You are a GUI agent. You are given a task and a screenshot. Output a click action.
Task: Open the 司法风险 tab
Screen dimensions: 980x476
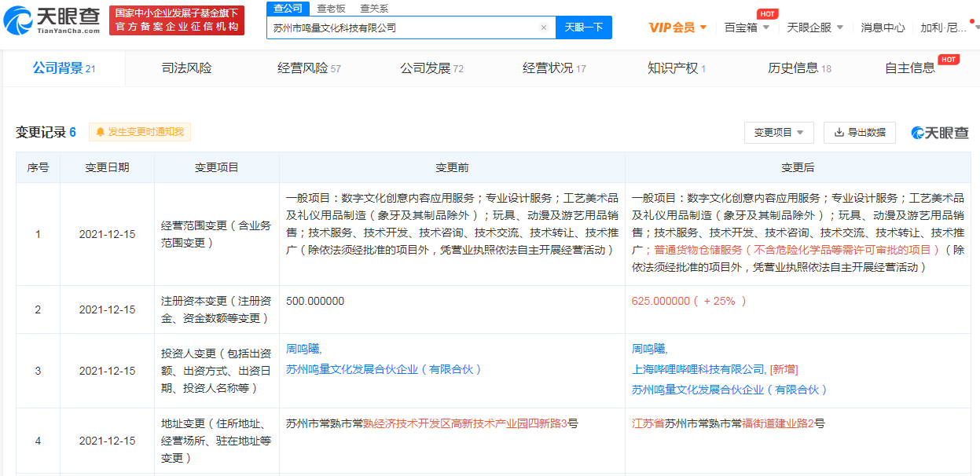point(186,68)
